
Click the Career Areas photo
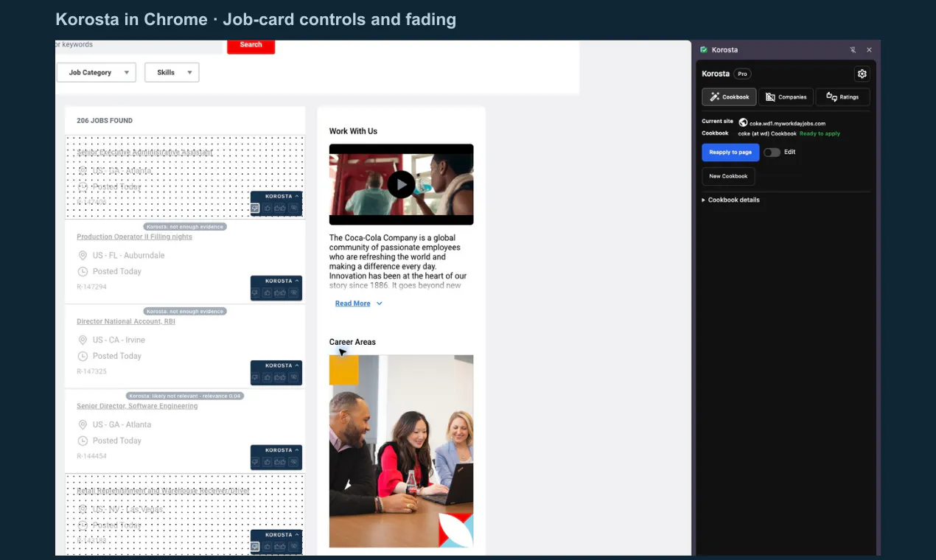[x=401, y=451]
